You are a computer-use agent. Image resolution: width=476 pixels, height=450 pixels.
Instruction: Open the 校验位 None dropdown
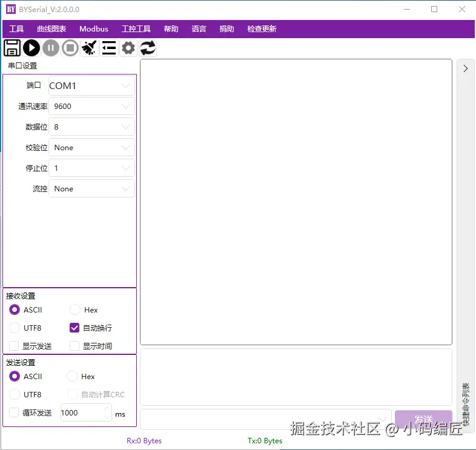pos(91,148)
